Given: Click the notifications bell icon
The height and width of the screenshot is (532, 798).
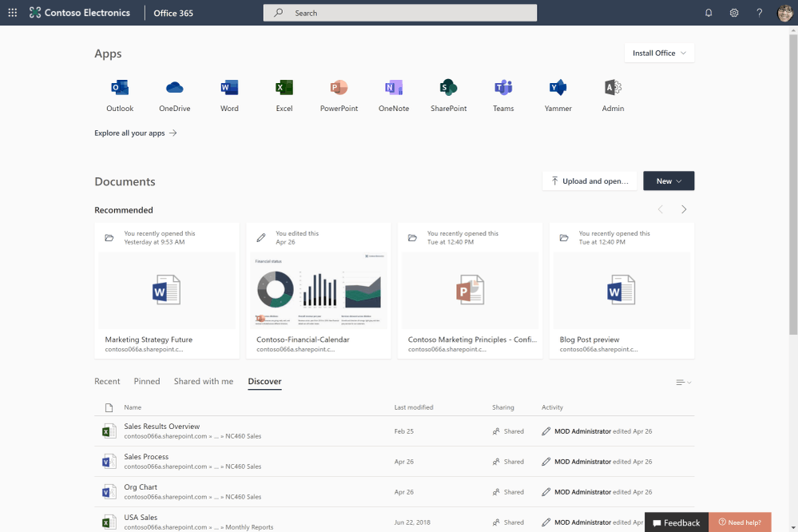Looking at the screenshot, I should pos(709,13).
